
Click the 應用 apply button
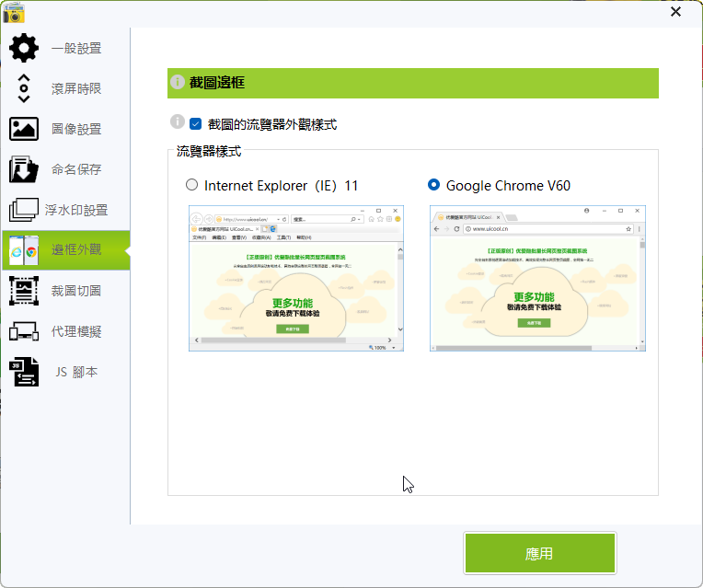tap(540, 553)
